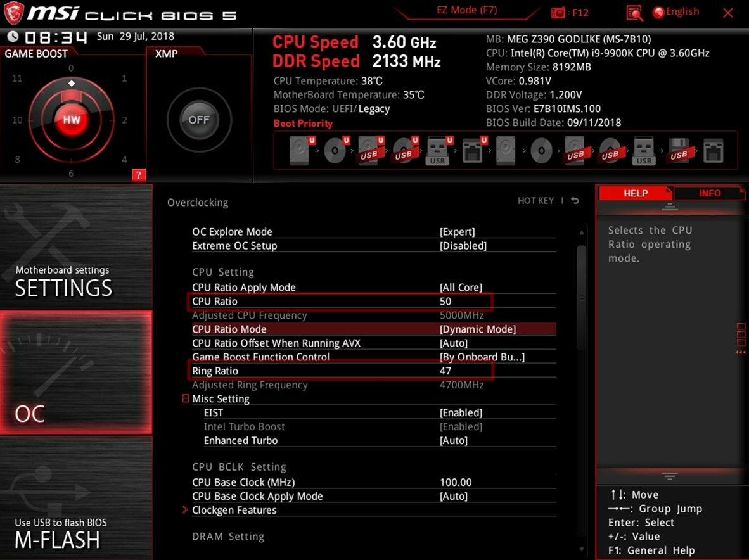
Task: Click the Adjusted CPU Frequency 5000MHz value
Action: (461, 315)
